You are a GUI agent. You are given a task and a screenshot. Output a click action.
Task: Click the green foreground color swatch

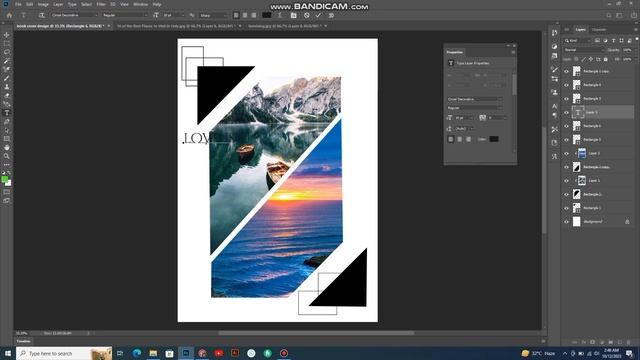coord(4,179)
